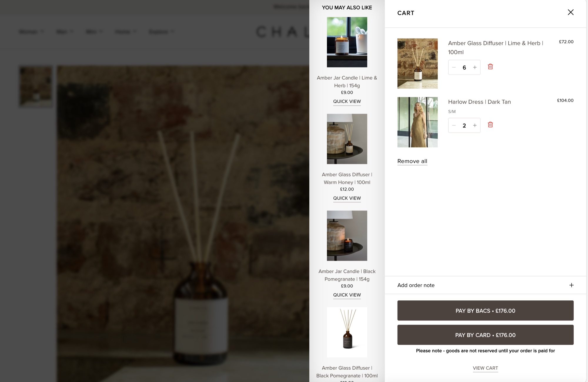Select the Black Pomegranate diffuser recommendation image

[347, 332]
